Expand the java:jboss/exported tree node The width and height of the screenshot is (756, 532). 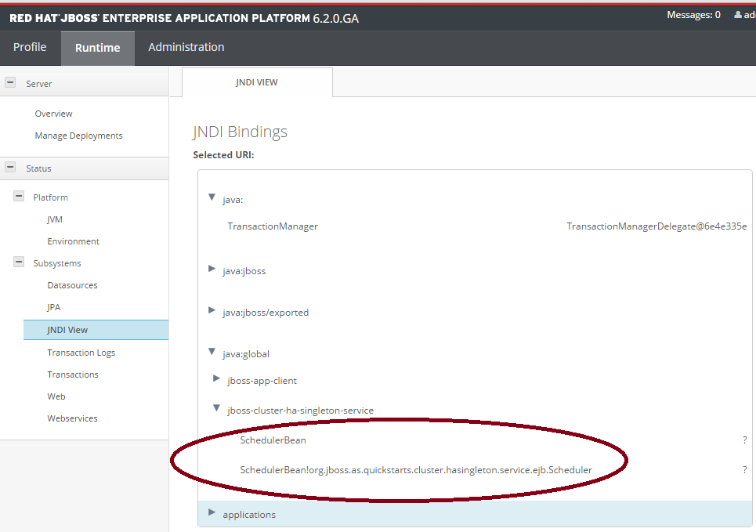pyautogui.click(x=212, y=312)
